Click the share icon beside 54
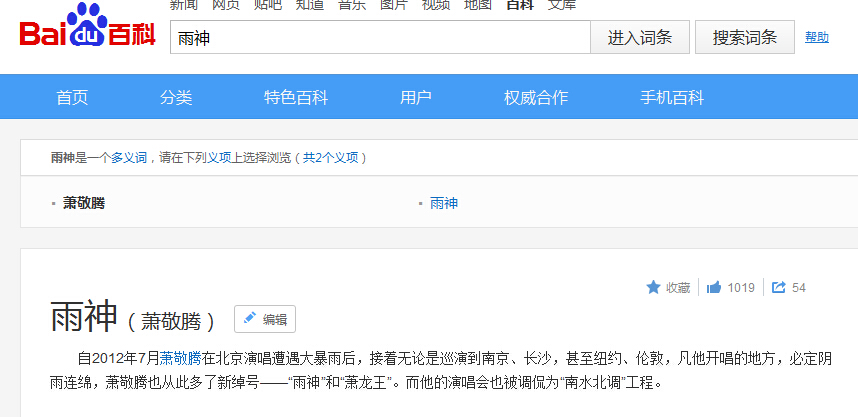The image size is (858, 417). point(778,287)
